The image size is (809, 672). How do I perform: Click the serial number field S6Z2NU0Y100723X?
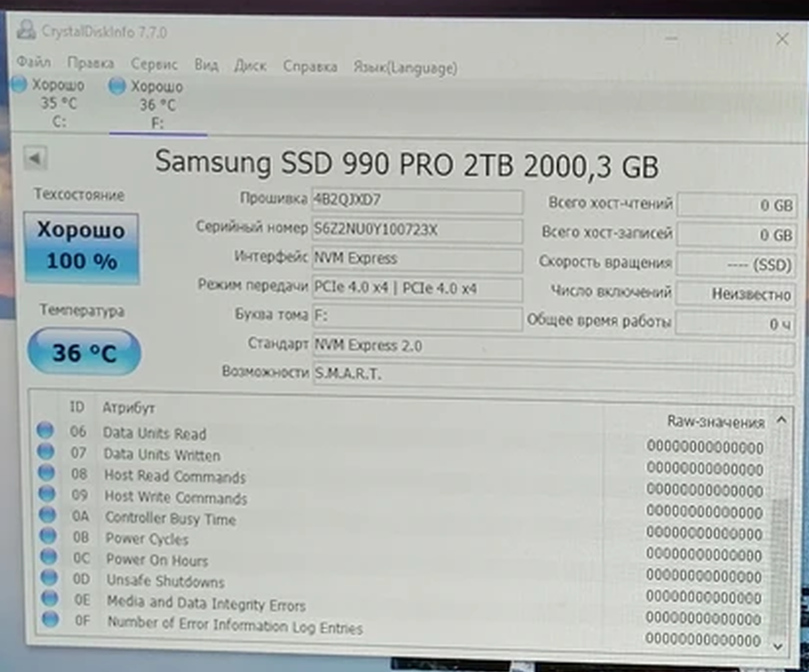point(417,230)
